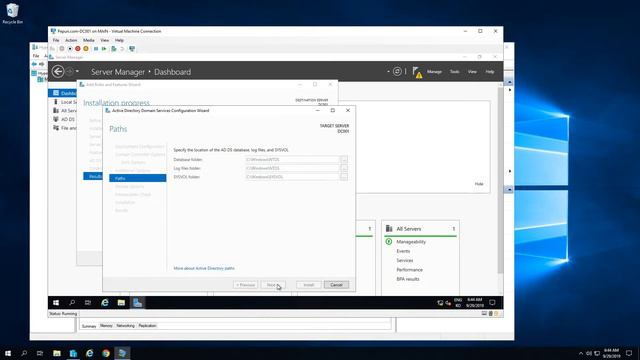The height and width of the screenshot is (360, 640).
Task: Open Help menu in Server Manager header
Action: pyautogui.click(x=490, y=71)
